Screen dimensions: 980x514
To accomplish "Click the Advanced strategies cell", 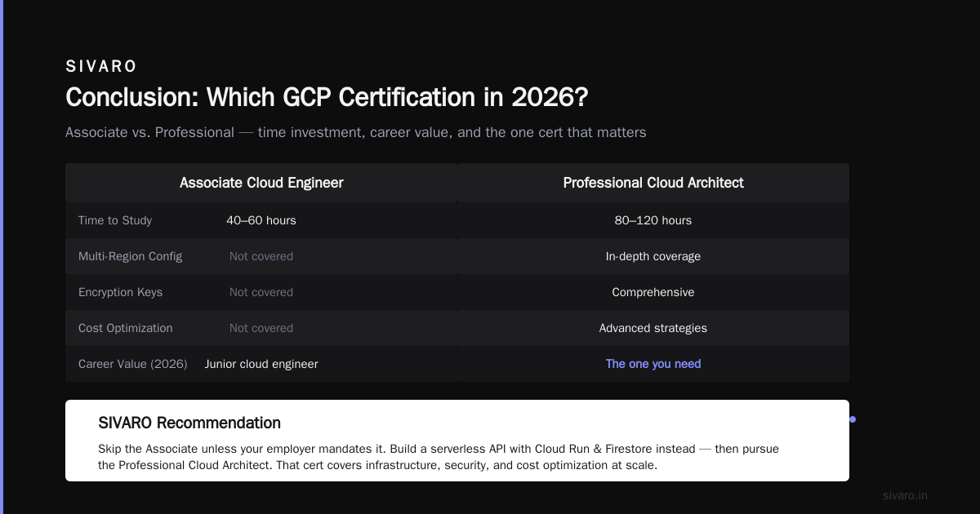I will pyautogui.click(x=653, y=328).
